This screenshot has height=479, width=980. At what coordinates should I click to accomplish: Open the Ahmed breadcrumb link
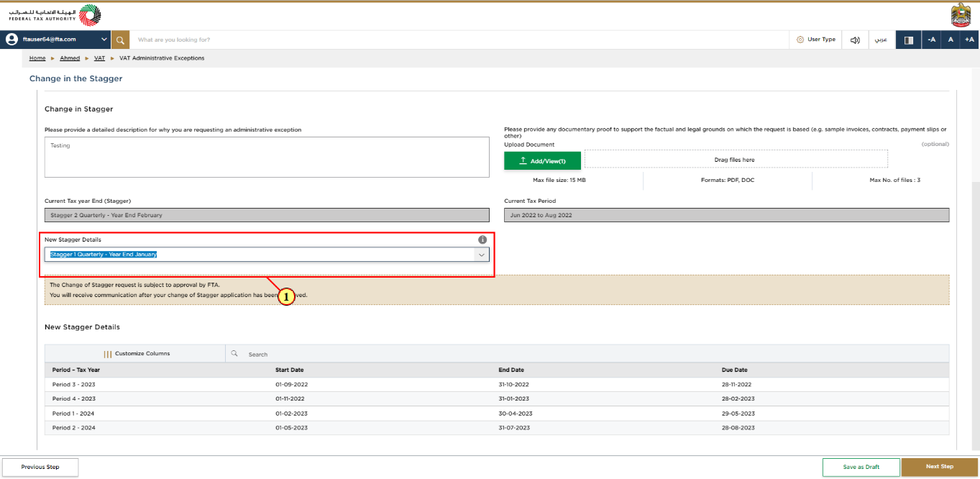point(70,58)
